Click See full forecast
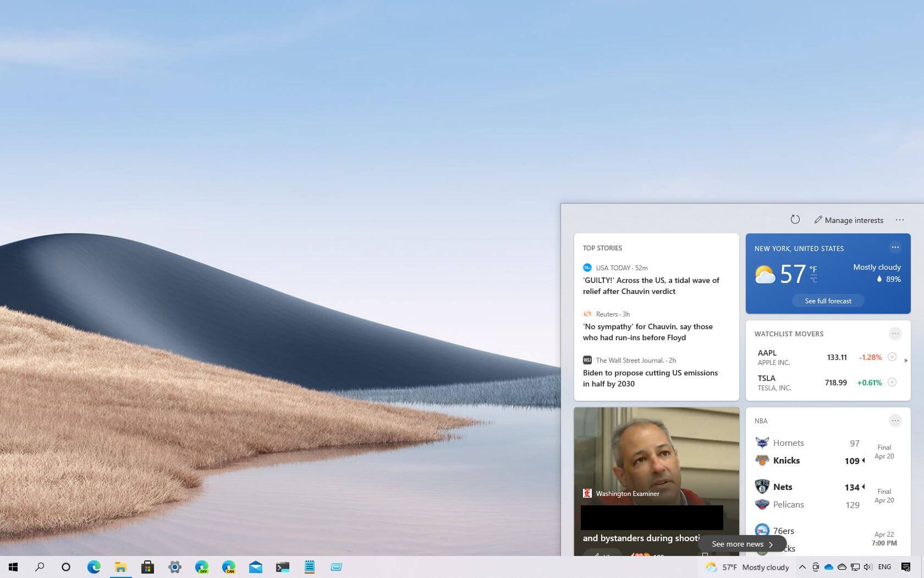Image resolution: width=924 pixels, height=578 pixels. coord(828,301)
